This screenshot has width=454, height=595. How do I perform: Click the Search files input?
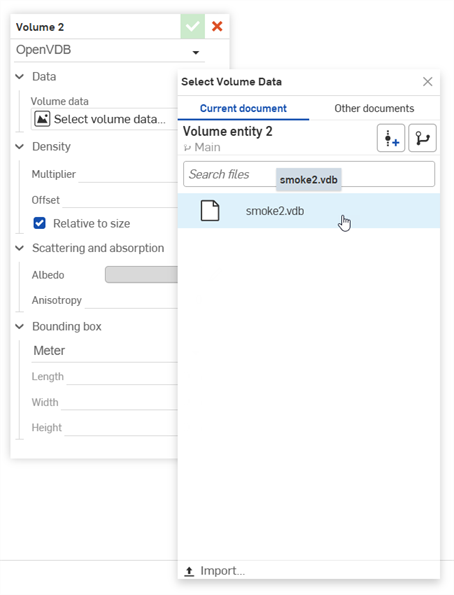[x=309, y=174]
